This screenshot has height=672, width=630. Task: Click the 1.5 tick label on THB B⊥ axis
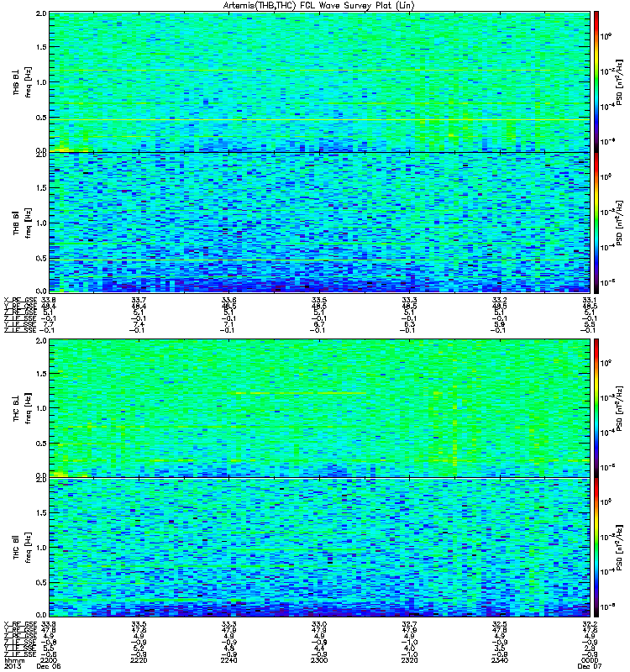pyautogui.click(x=41, y=47)
